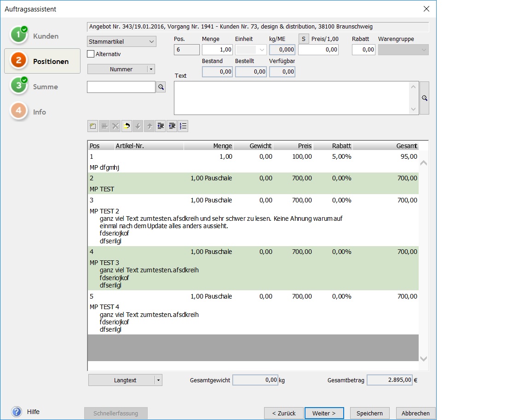
Task: Click the article number search input
Action: click(x=121, y=87)
